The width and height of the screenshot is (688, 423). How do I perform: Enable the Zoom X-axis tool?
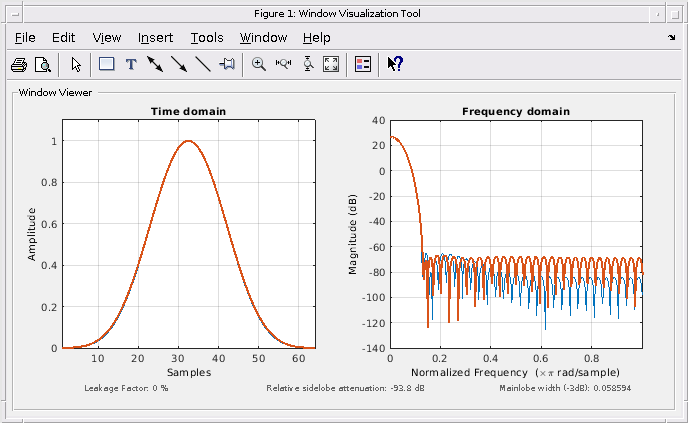(283, 65)
